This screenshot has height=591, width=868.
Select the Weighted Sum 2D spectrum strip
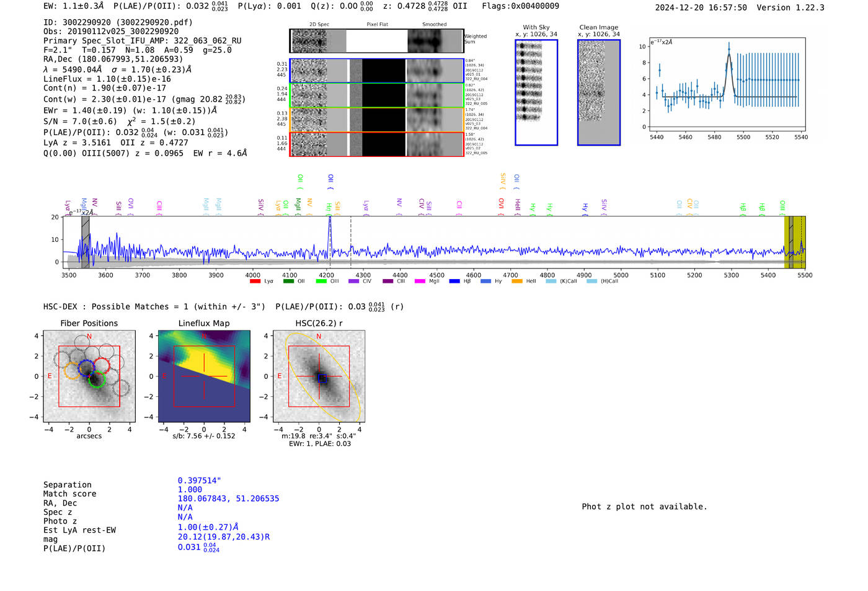pos(376,41)
